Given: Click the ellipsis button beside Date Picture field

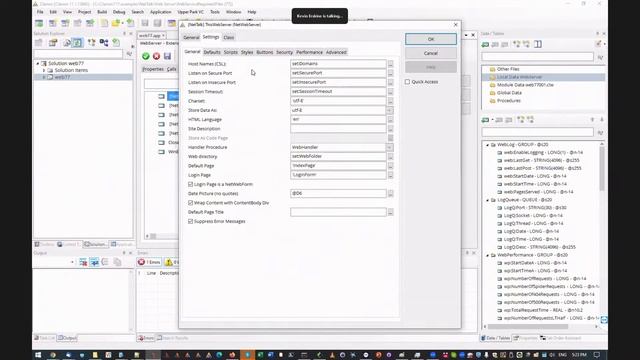Looking at the screenshot, I should pos(391,193).
